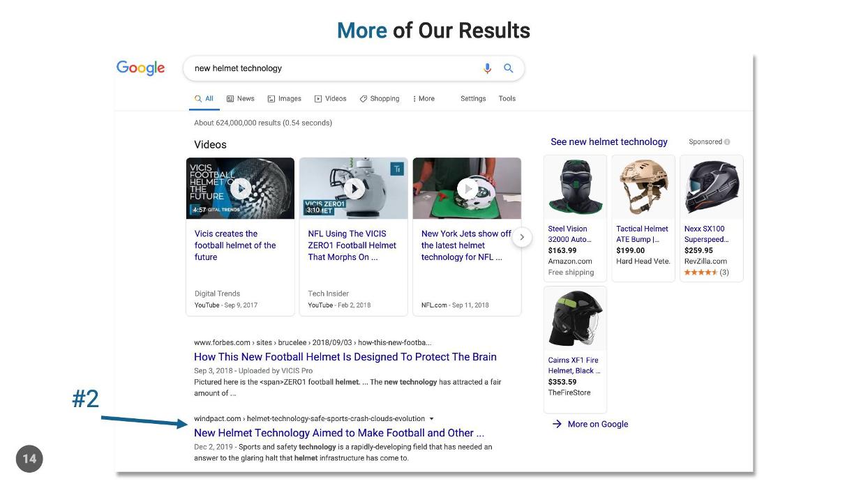The image size is (868, 488).
Task: Open the windpact New Helmet Technology result
Action: [339, 433]
